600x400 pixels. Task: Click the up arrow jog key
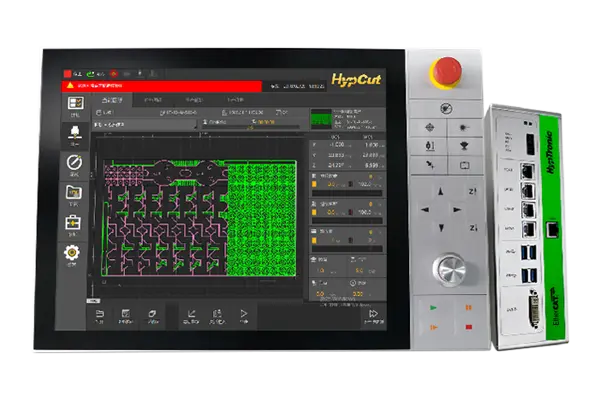click(441, 191)
